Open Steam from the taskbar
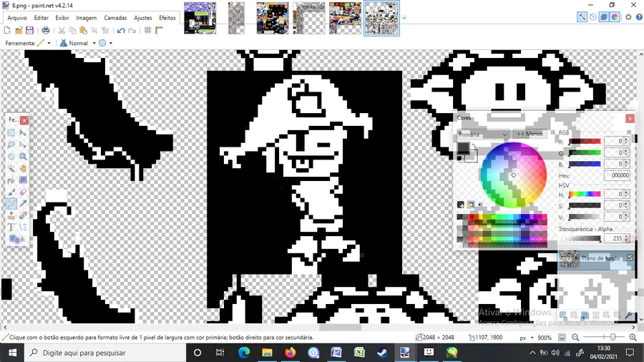 [x=382, y=353]
